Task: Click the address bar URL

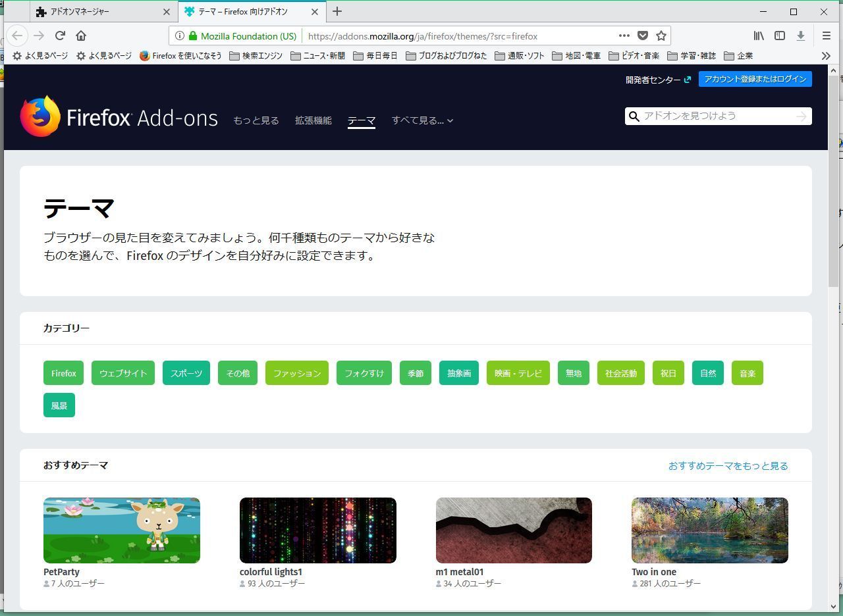Action: 423,36
